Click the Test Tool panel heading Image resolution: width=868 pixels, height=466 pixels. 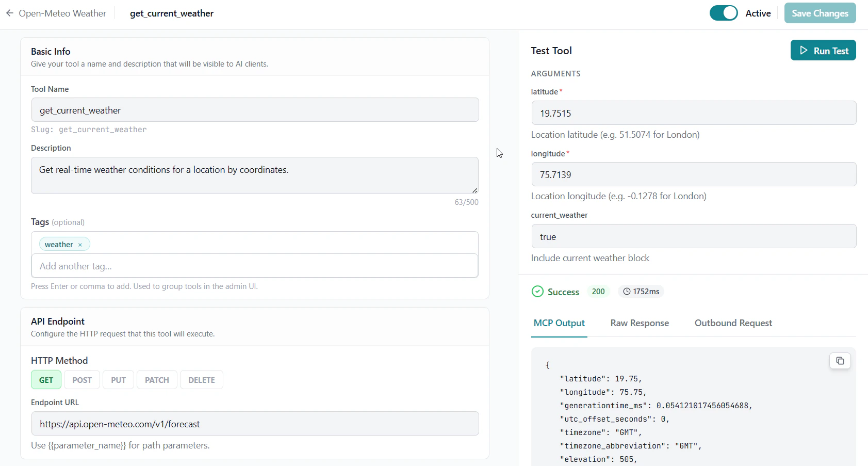[x=551, y=51]
